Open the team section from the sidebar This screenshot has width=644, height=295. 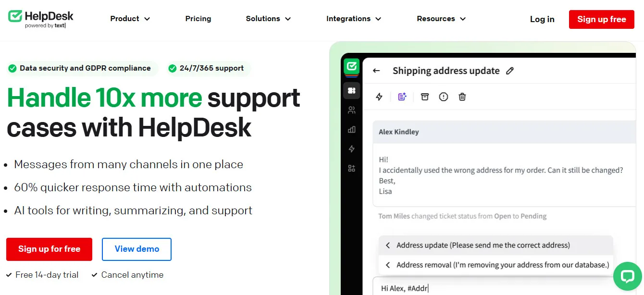point(351,110)
